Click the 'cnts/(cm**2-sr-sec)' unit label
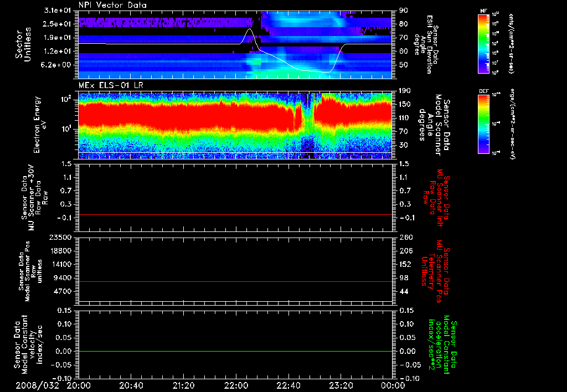 tap(511, 43)
